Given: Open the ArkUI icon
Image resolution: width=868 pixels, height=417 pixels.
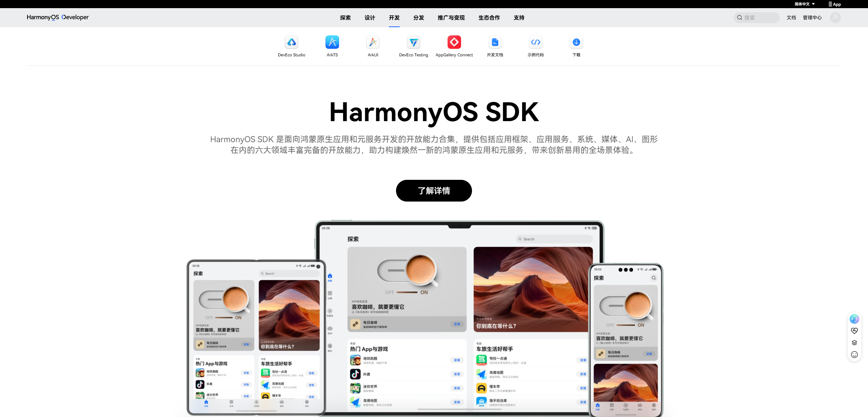Looking at the screenshot, I should 373,42.
